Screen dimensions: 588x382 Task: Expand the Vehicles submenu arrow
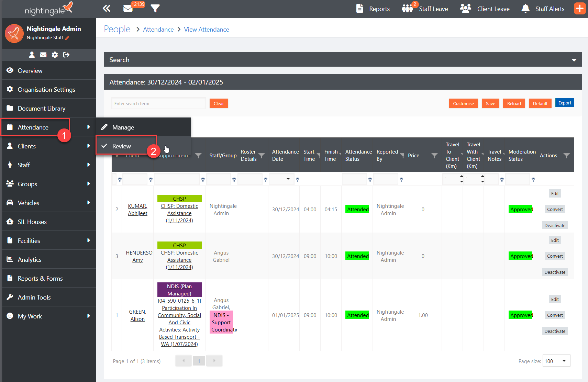pyautogui.click(x=89, y=203)
